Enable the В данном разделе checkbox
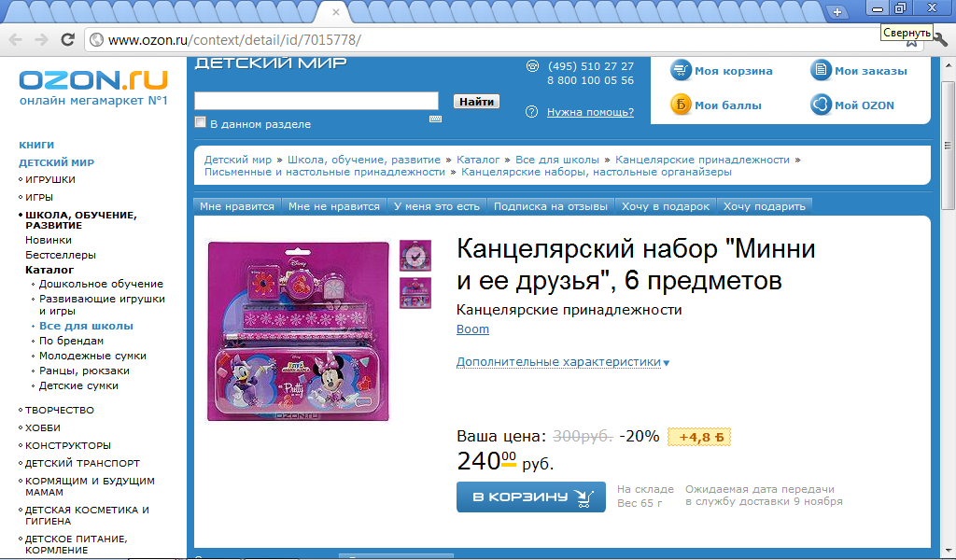The image size is (956, 560). [x=200, y=122]
